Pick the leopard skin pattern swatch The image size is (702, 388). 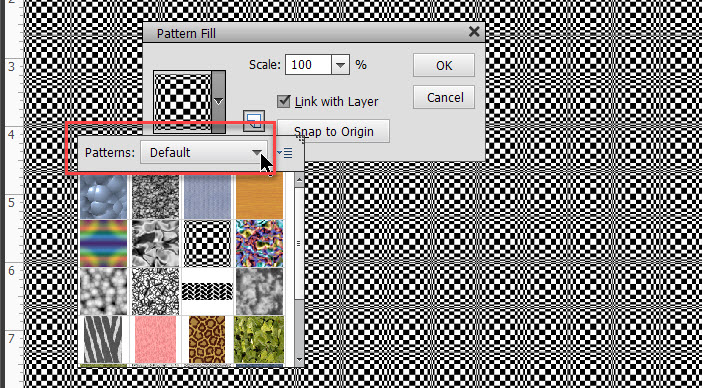point(207,339)
